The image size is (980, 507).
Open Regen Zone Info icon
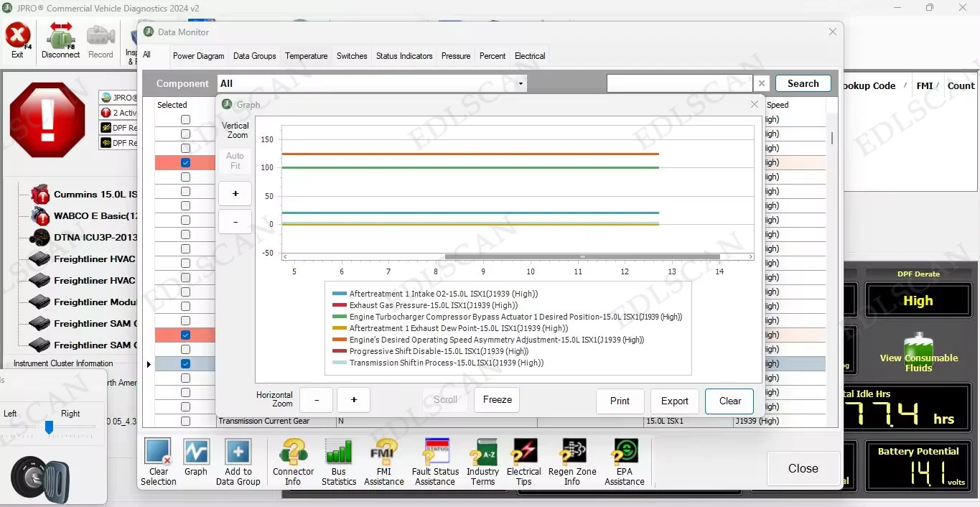[x=573, y=452]
